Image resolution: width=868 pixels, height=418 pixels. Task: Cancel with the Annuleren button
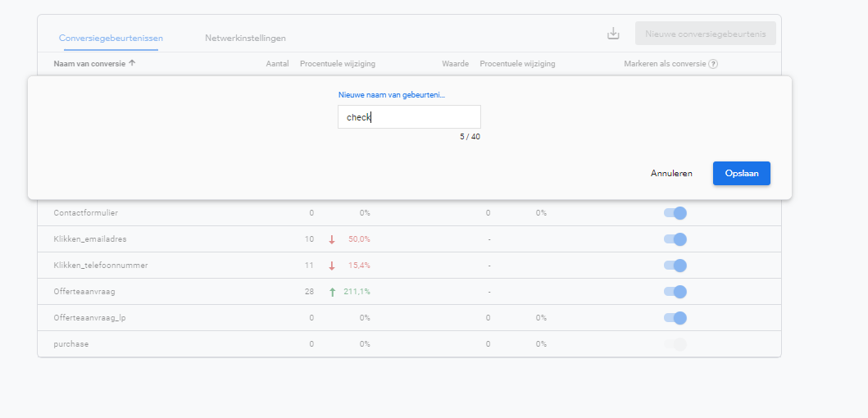[x=671, y=173]
